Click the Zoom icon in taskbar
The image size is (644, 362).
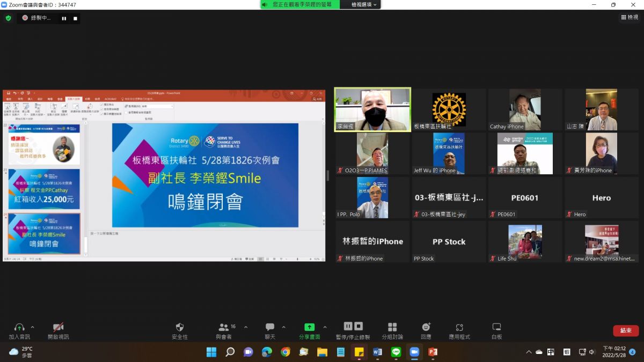[414, 352]
